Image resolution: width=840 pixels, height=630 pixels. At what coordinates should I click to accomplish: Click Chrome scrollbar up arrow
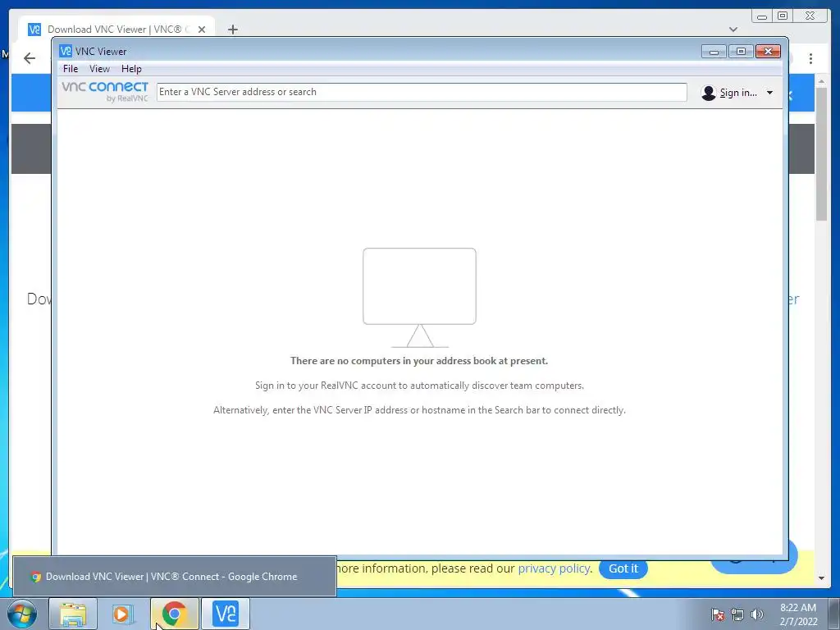pyautogui.click(x=821, y=81)
